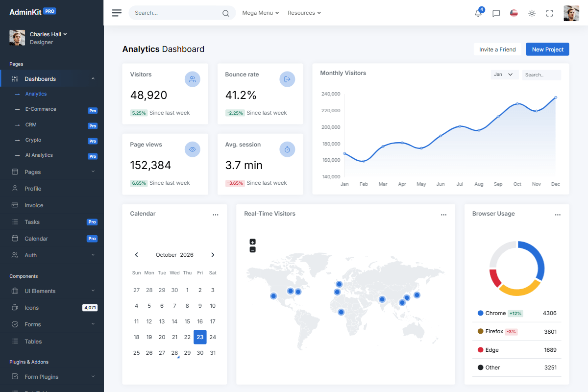Open the messages chat icon
Viewport: 588px width, 392px height.
click(x=496, y=13)
